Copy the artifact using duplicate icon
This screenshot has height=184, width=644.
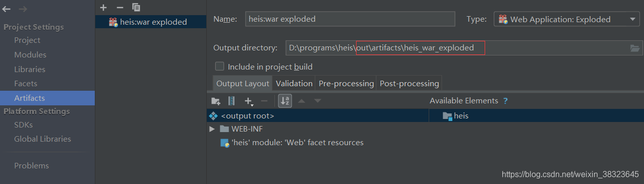coord(136,7)
